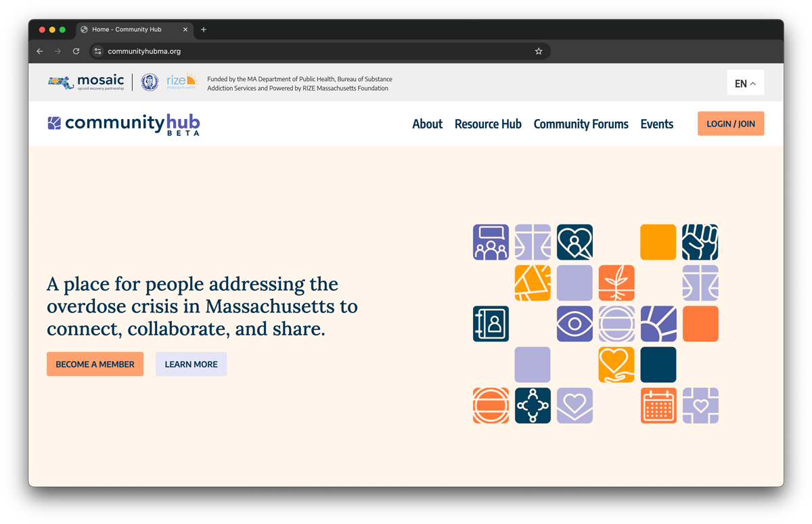
Task: Click the LOGIN / JOIN button
Action: point(730,124)
